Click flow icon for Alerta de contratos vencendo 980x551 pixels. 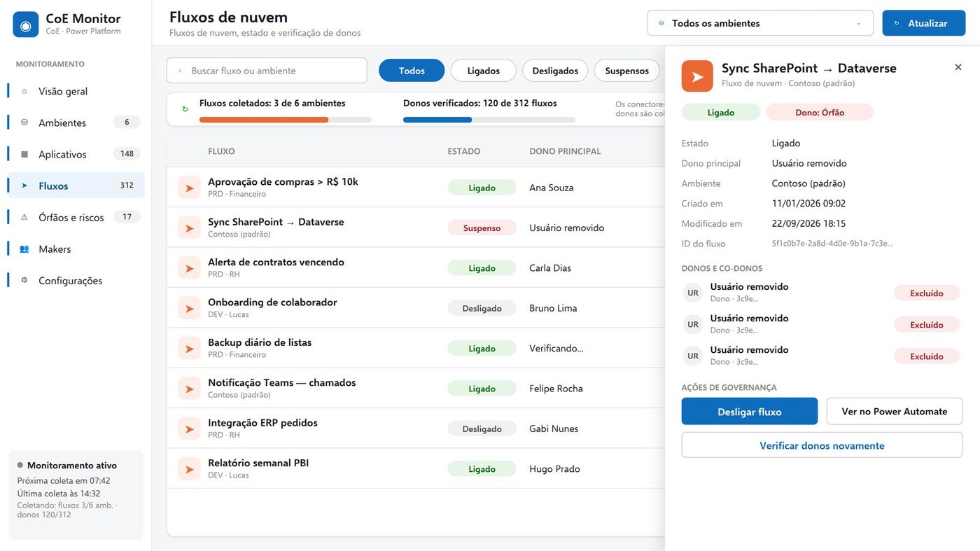[x=189, y=268]
